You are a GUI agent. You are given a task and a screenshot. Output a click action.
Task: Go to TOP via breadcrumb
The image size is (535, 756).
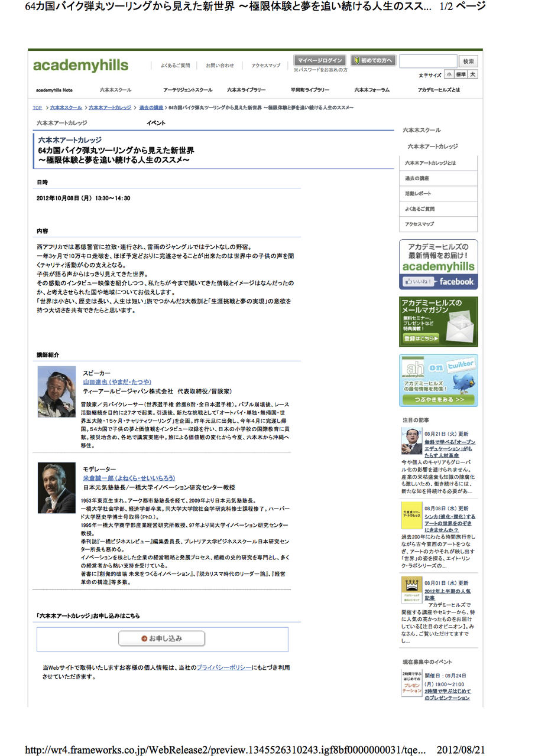(37, 108)
